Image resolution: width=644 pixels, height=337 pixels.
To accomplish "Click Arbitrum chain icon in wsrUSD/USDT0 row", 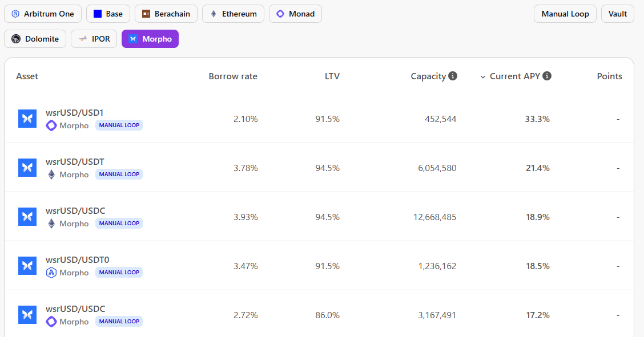I will 51,273.
